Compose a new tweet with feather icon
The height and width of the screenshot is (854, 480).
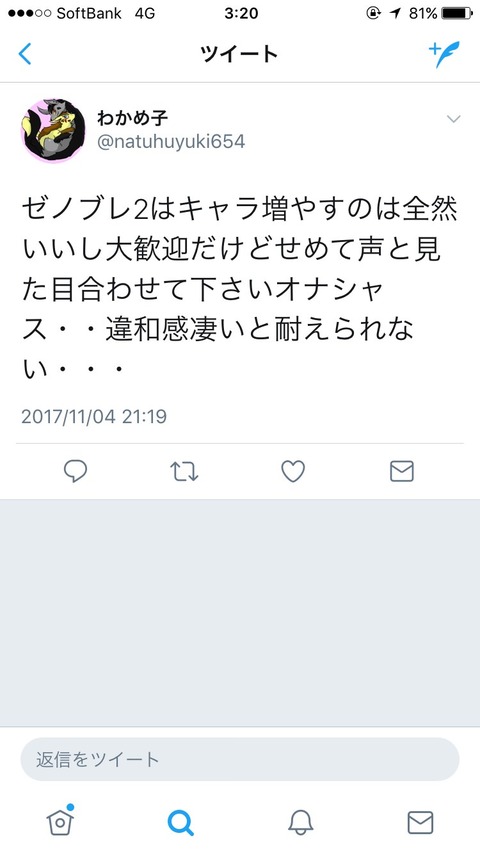444,54
